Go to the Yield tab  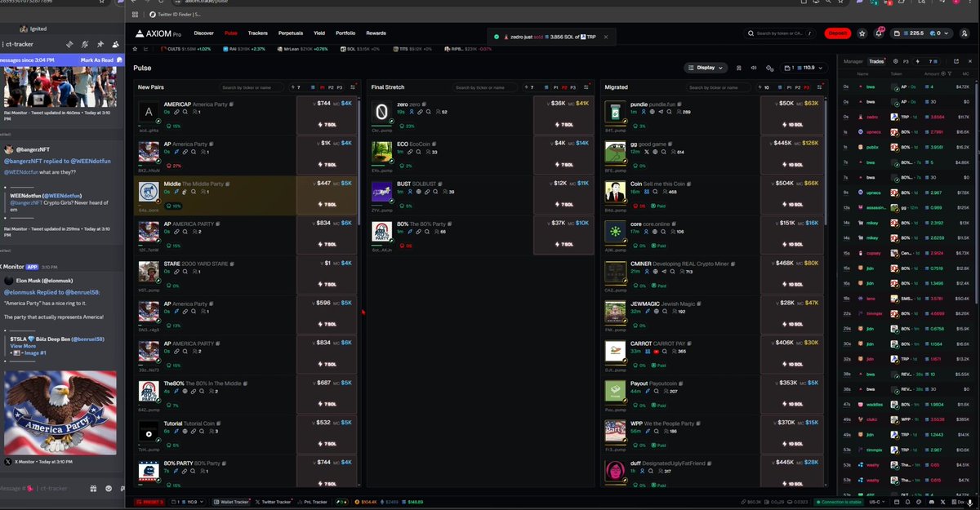(319, 33)
